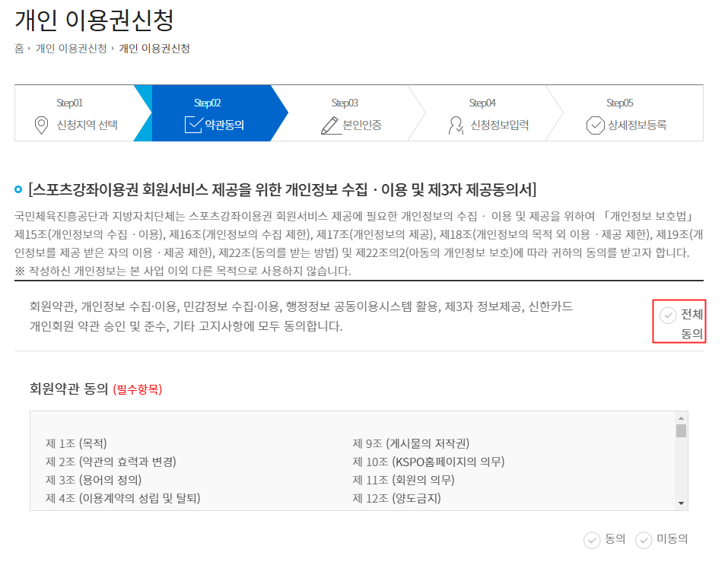This screenshot has height=565, width=728.
Task: Check the 동의 agreement checkbox
Action: [593, 538]
